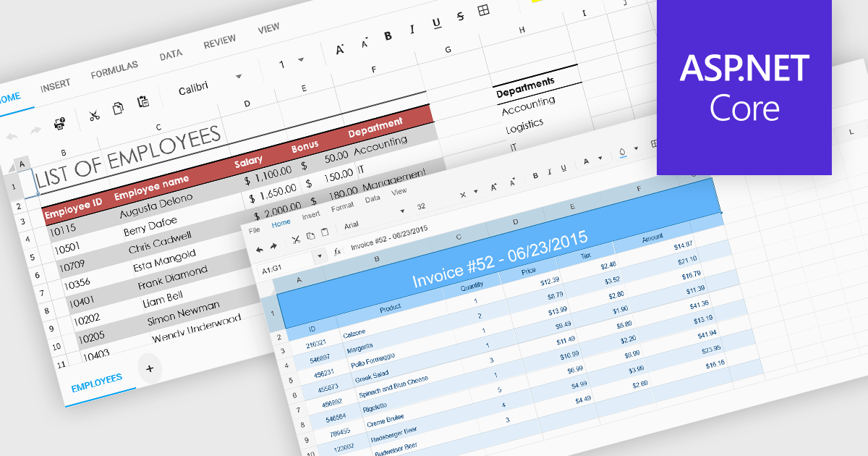Click formula bar with Invoice #52 text
This screenshot has width=868, height=456.
click(388, 238)
